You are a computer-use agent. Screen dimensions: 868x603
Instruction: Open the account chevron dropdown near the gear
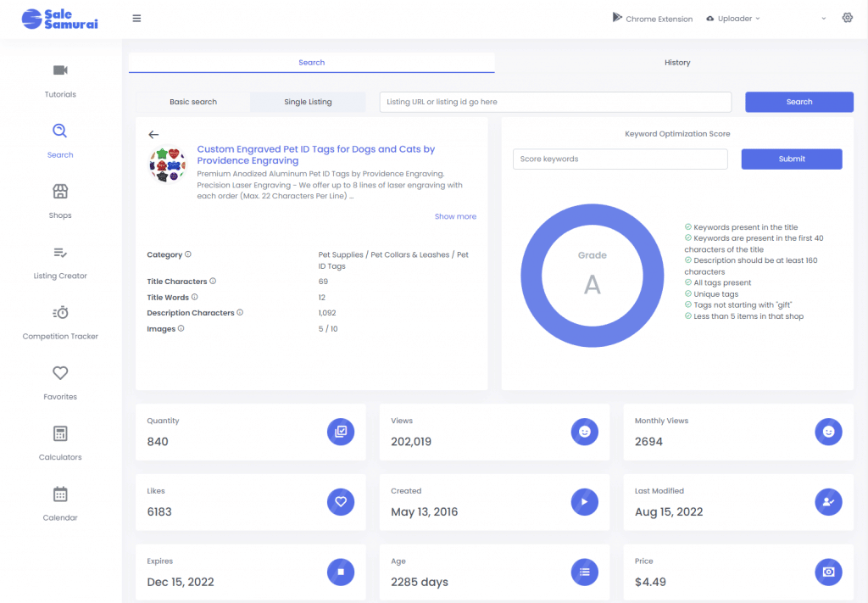(824, 19)
